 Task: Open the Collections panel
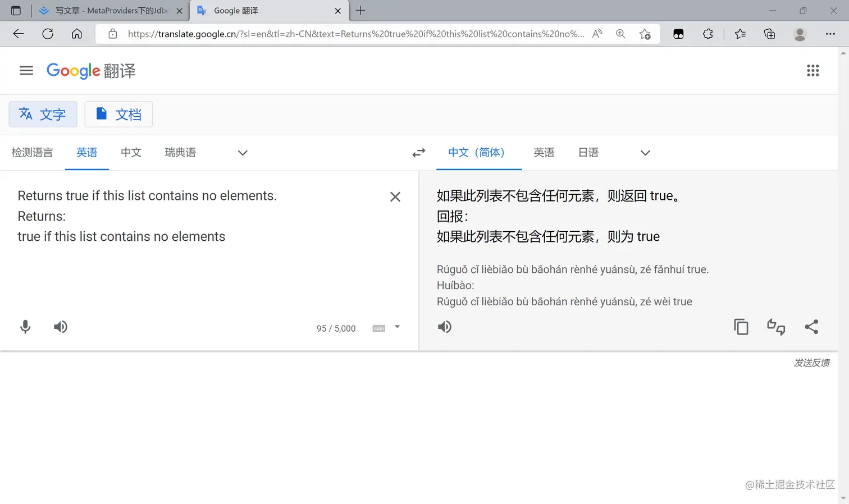(770, 34)
